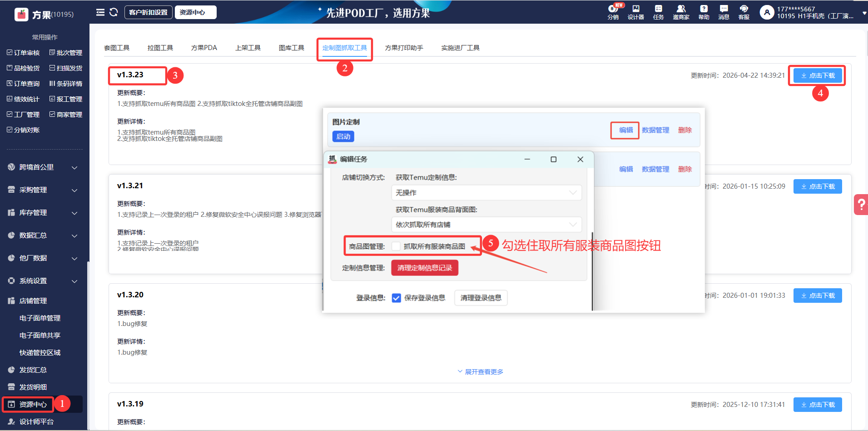This screenshot has height=431, width=868.
Task: Click the 资源中心 sidebar icon
Action: tap(11, 405)
